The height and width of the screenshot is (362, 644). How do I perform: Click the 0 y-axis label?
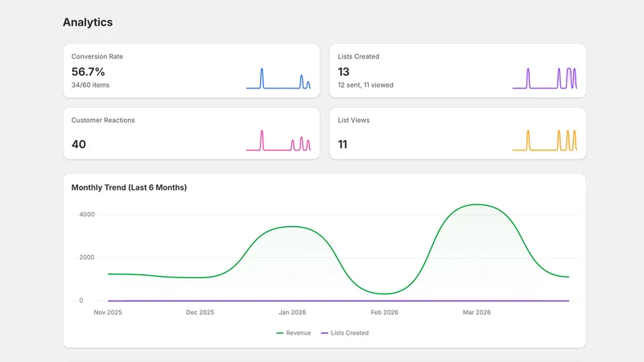pyautogui.click(x=81, y=300)
